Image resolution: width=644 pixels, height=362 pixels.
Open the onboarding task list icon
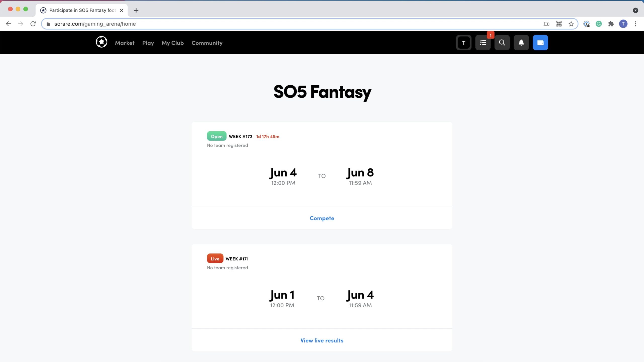coord(483,43)
